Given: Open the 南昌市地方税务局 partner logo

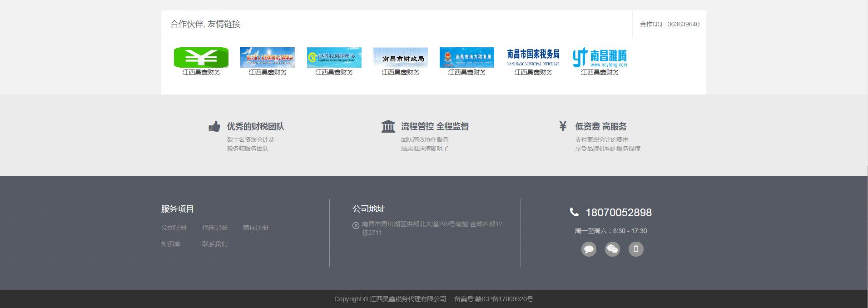Looking at the screenshot, I should 466,57.
